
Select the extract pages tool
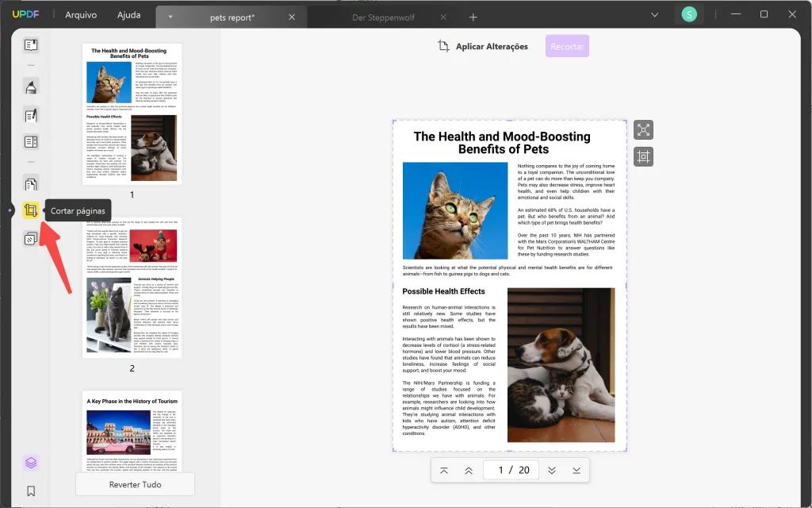click(x=30, y=183)
